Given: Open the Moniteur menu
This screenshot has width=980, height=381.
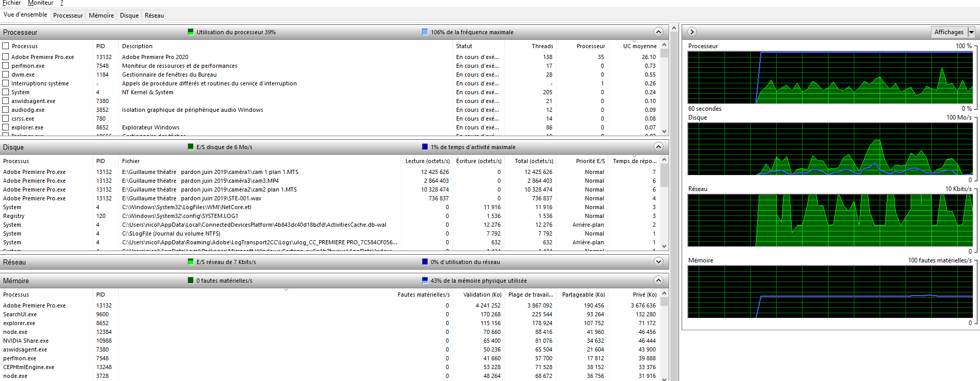Looking at the screenshot, I should point(40,3).
